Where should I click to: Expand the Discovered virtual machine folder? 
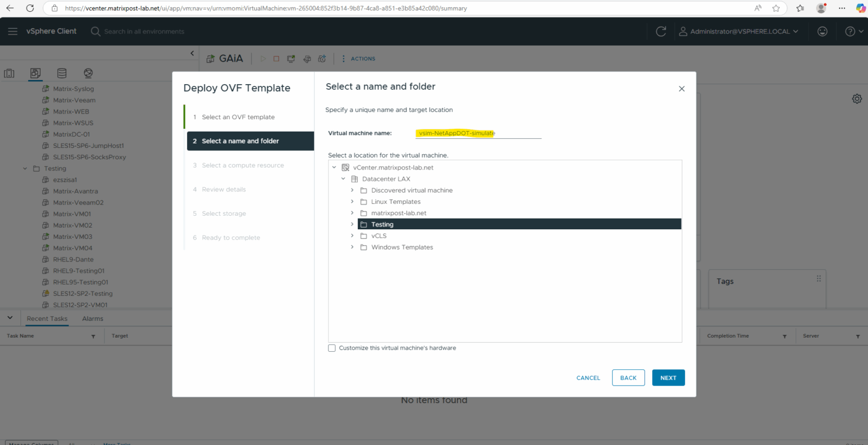352,190
